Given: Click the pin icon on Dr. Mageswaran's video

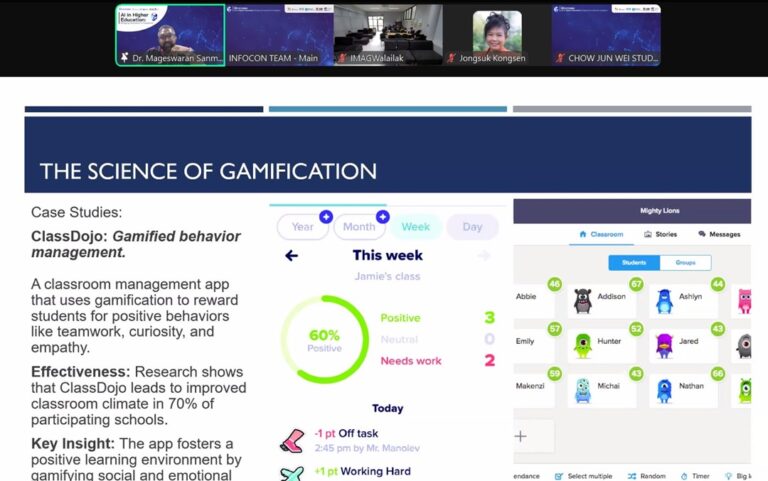Looking at the screenshot, I should [x=124, y=58].
